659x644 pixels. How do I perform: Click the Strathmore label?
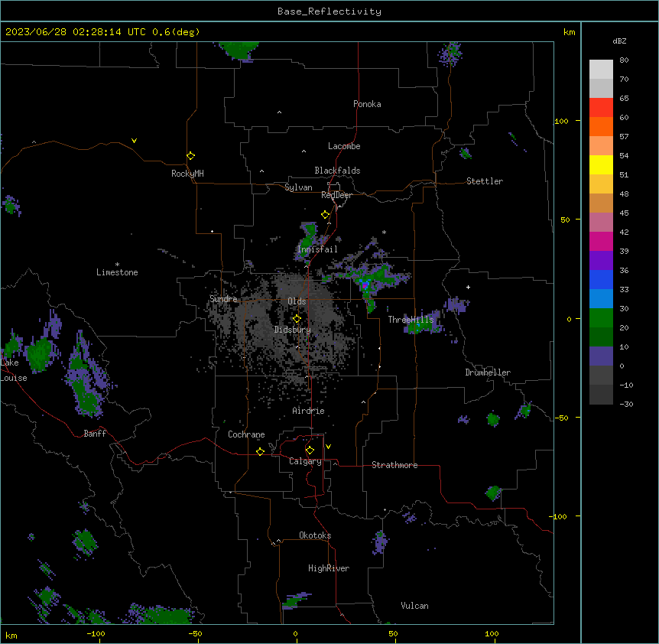tap(394, 465)
